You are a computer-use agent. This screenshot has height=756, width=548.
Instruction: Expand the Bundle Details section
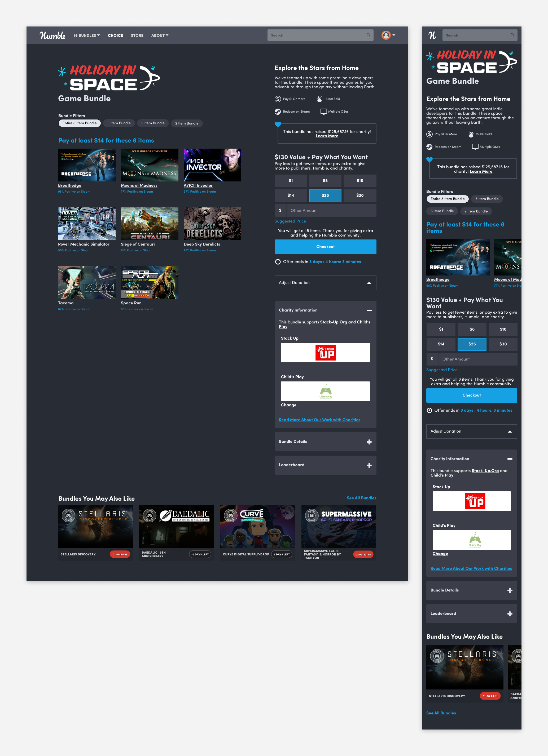pyautogui.click(x=325, y=442)
